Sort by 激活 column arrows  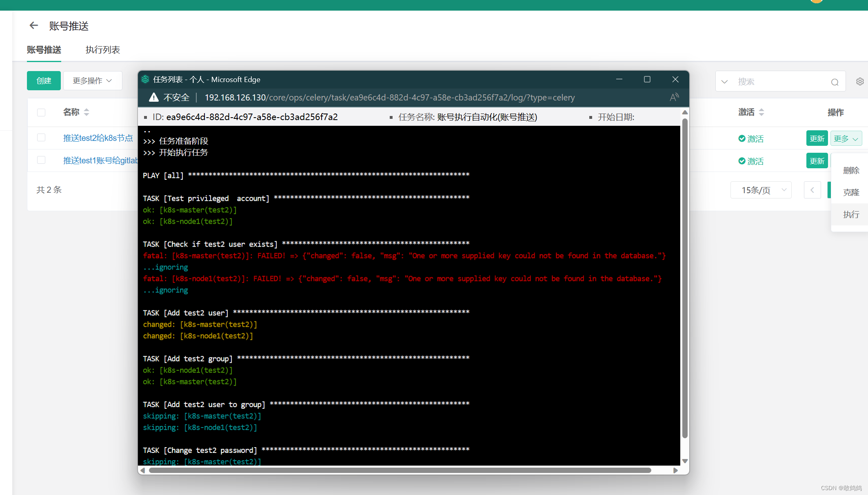coord(761,112)
